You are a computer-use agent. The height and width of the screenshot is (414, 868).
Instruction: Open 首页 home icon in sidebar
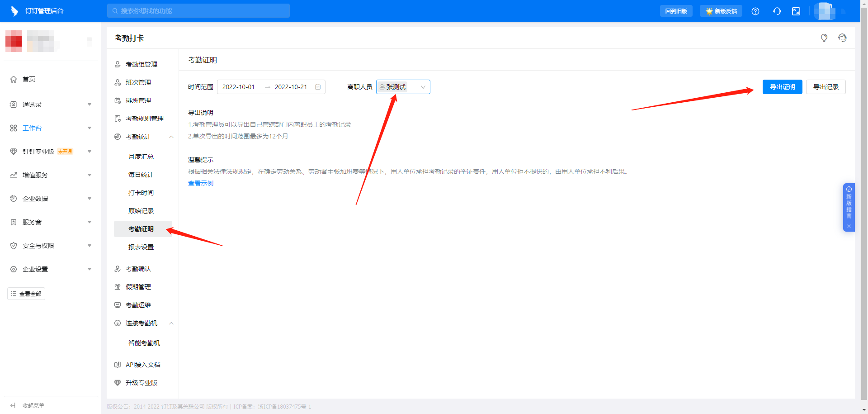(x=14, y=79)
